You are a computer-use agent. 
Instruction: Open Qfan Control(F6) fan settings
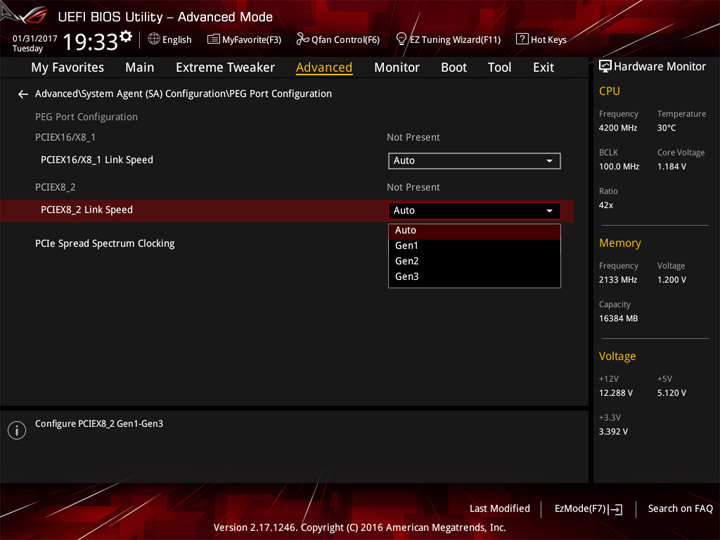tap(338, 40)
